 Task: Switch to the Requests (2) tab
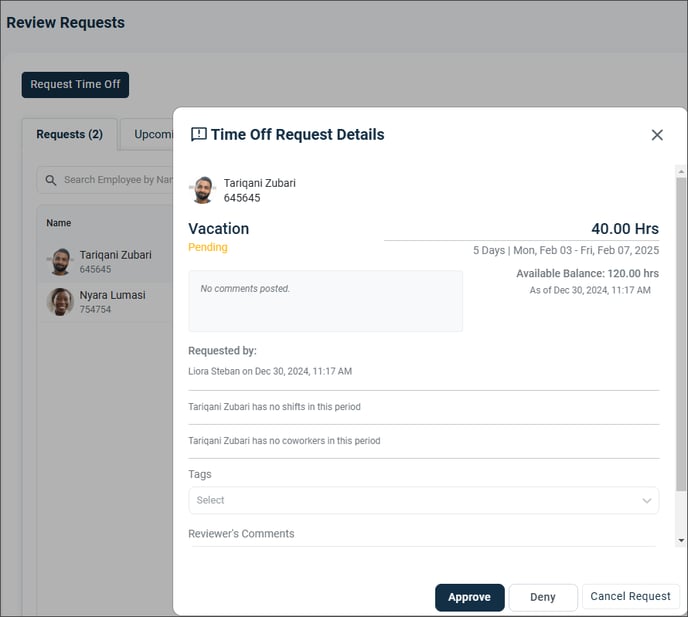(70, 134)
